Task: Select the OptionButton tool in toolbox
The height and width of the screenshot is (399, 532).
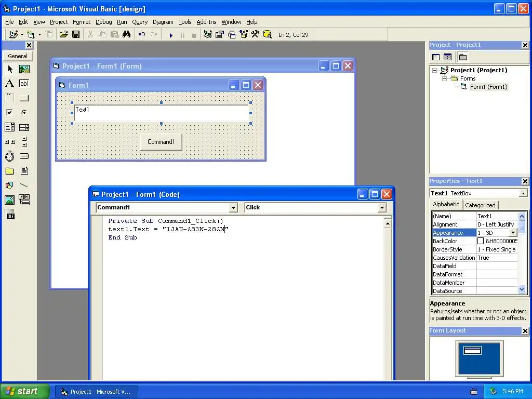Action: coord(24,112)
